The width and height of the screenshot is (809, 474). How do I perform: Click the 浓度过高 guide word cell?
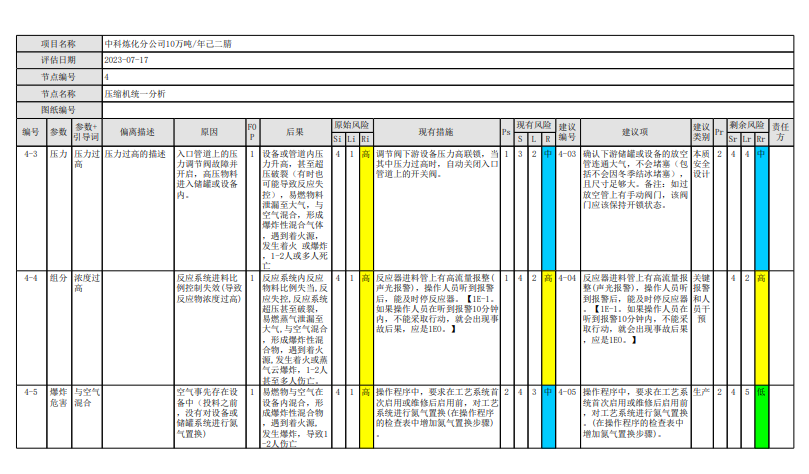pos(86,328)
